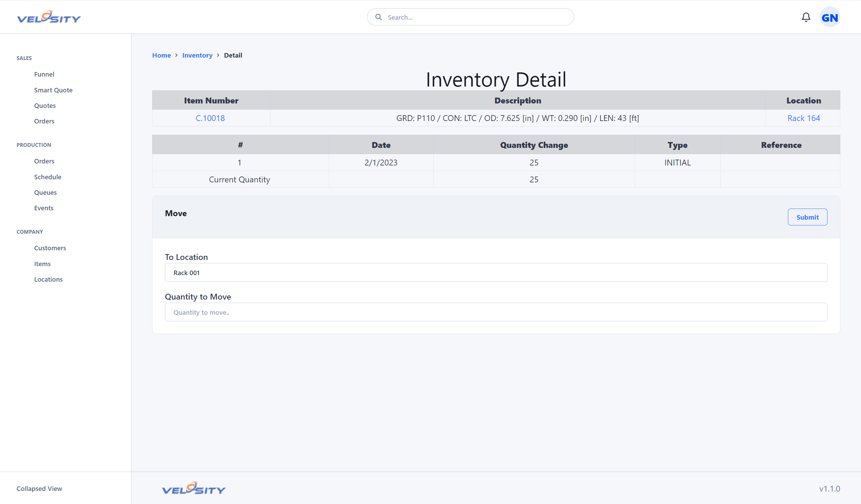Click the # column header

coord(240,145)
